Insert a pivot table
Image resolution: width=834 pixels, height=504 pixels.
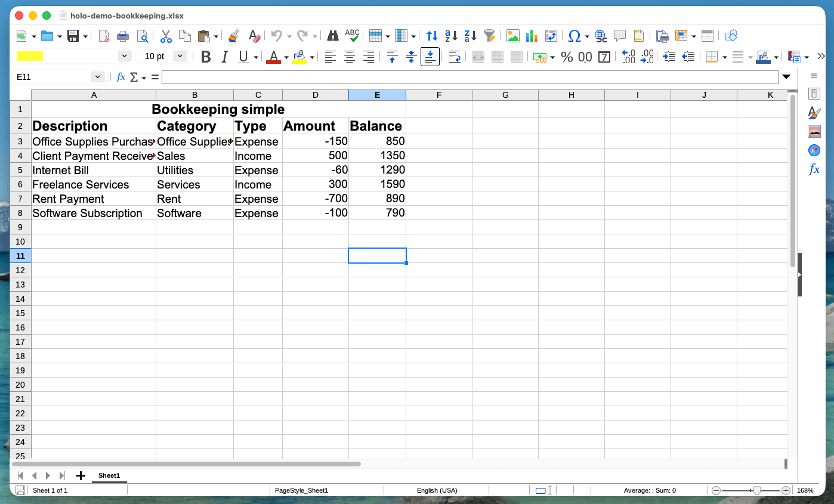point(551,36)
